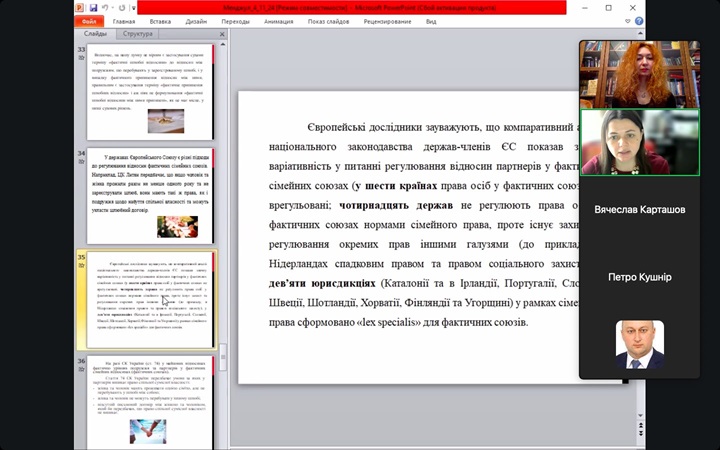Open the Quick Access Toolbar customize dropdown
This screenshot has height=450, width=720.
point(134,6)
